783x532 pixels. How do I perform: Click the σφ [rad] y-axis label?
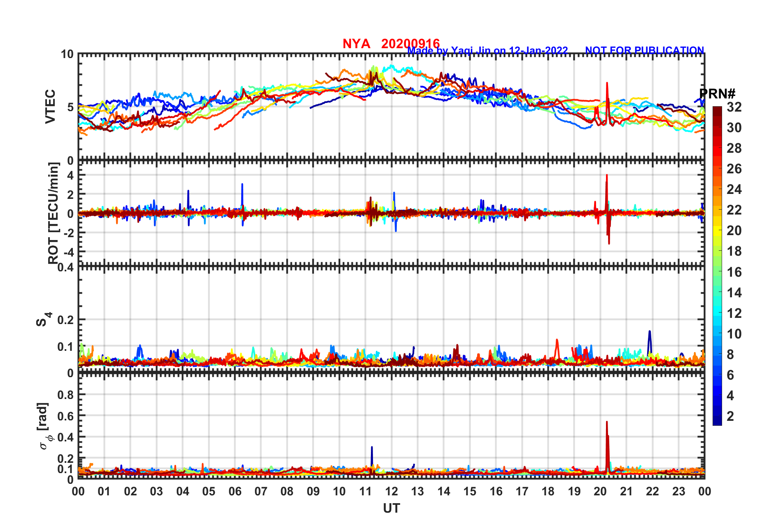[44, 426]
